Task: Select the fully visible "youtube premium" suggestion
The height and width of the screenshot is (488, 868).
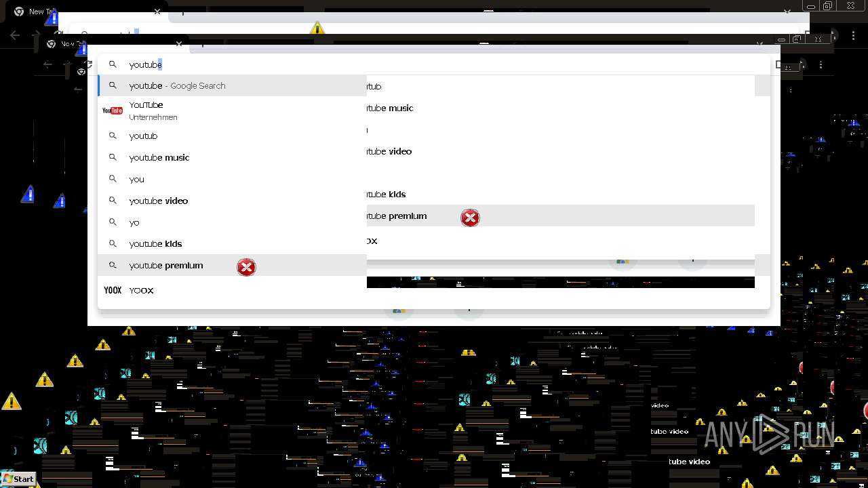Action: click(232, 265)
